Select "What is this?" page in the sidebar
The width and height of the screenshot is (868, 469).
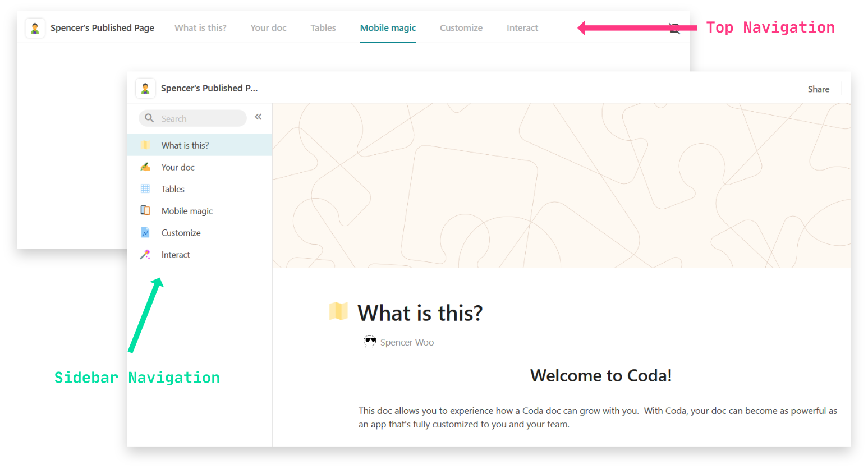click(x=200, y=145)
